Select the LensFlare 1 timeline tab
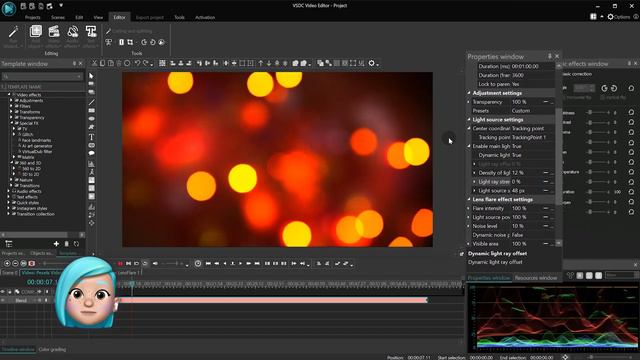 tap(129, 273)
